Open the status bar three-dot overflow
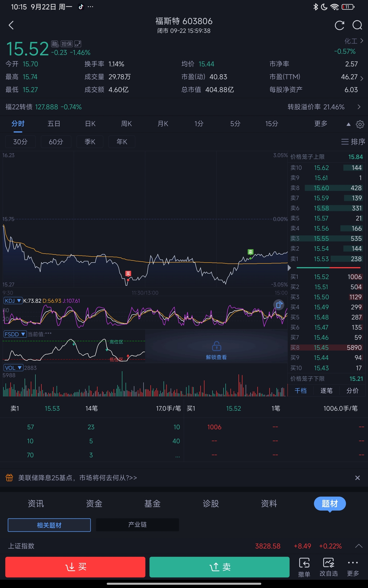The height and width of the screenshot is (588, 368). click(91, 7)
